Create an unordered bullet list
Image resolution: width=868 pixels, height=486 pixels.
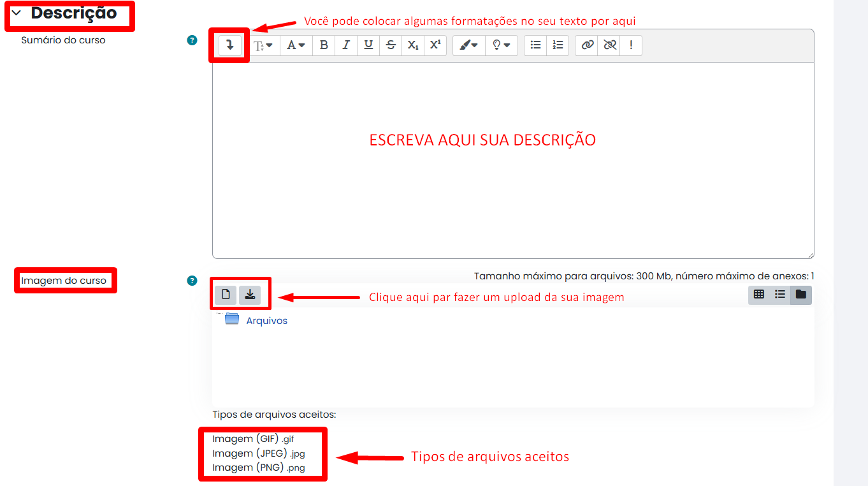click(535, 45)
